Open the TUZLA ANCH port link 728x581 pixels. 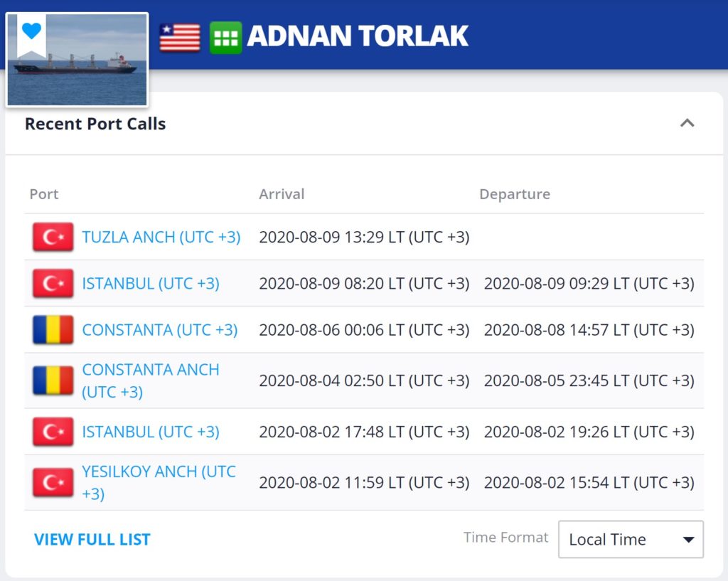pyautogui.click(x=161, y=237)
